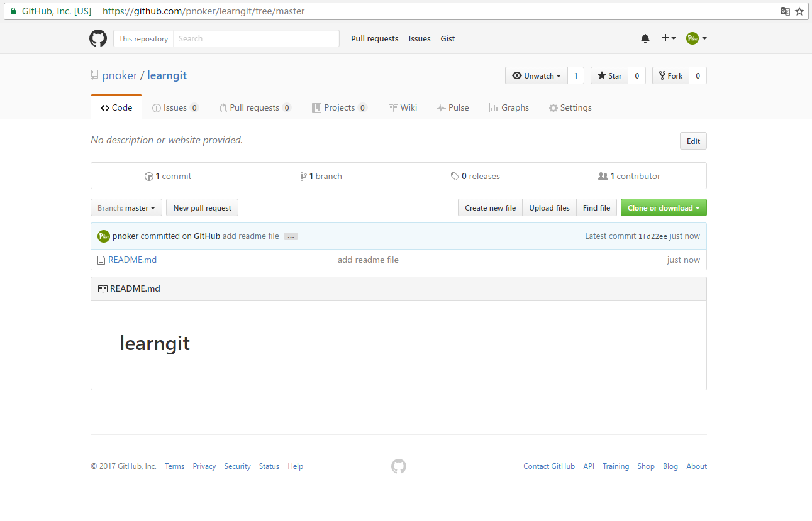Click the 'add readme file' message in README.md row
812x521 pixels.
tap(368, 260)
